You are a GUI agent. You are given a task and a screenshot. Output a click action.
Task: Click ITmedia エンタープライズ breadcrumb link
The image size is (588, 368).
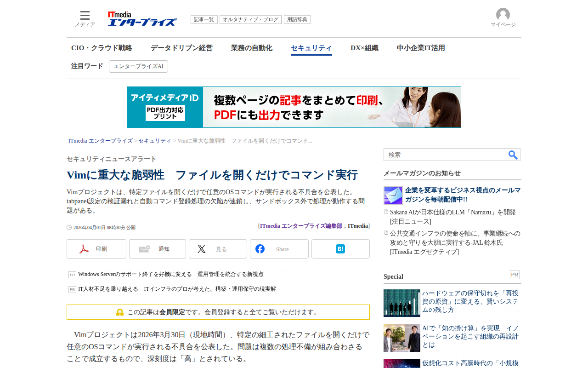coord(101,141)
